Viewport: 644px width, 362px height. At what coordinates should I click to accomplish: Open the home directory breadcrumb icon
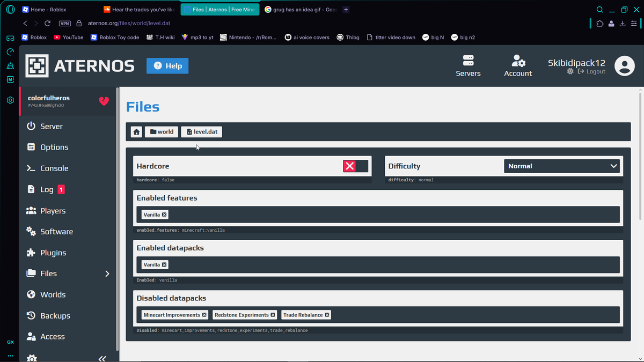coord(136,131)
